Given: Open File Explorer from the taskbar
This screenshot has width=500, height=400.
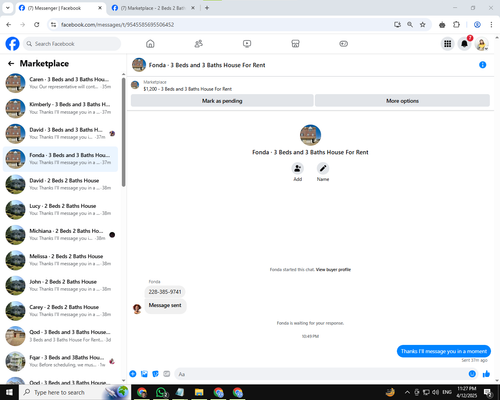Looking at the screenshot, I should (199, 392).
